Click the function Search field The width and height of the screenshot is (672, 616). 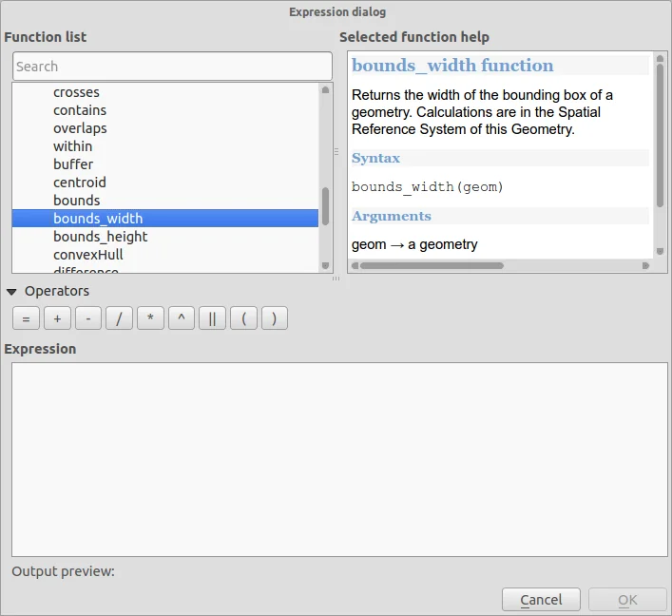pos(172,67)
